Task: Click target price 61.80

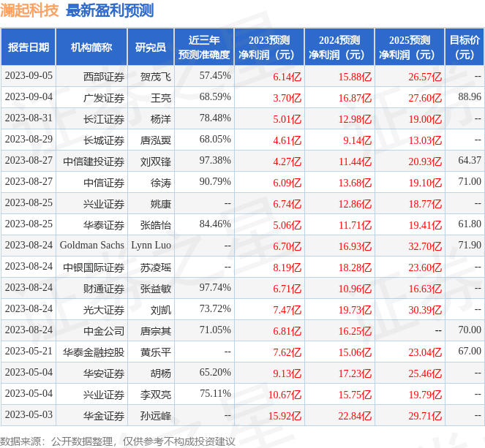Action: coord(470,224)
